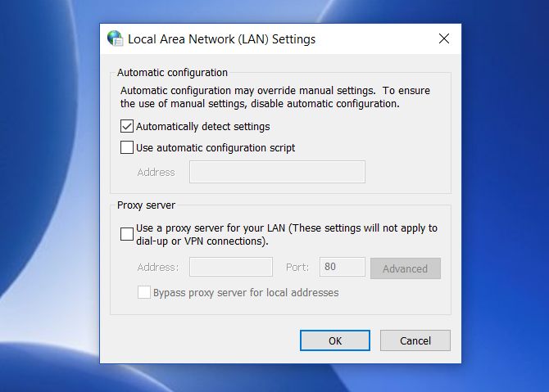Viewport: 549px width, 392px height.
Task: Check Bypass proxy server for local addresses box
Action: click(144, 292)
